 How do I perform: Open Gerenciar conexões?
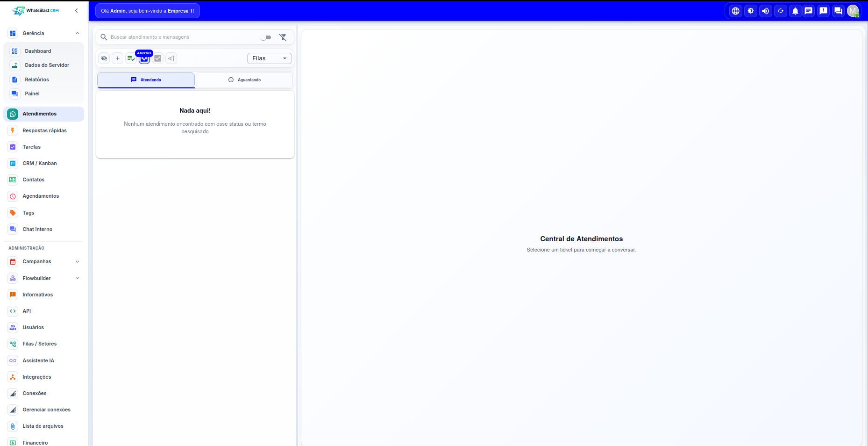(x=44, y=410)
